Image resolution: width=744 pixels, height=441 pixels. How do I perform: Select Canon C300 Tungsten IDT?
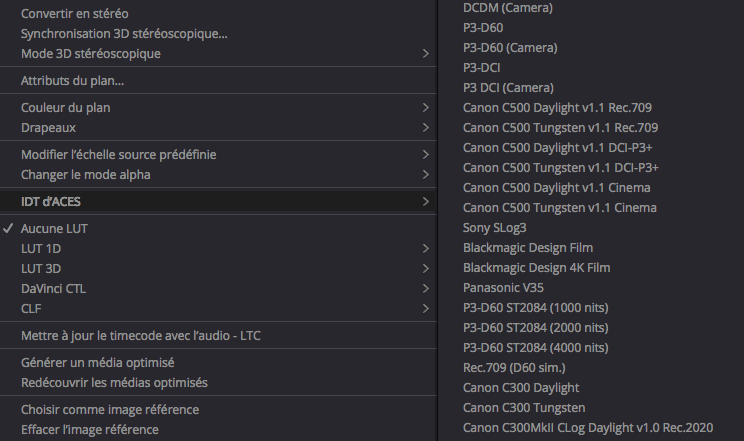[x=524, y=408]
